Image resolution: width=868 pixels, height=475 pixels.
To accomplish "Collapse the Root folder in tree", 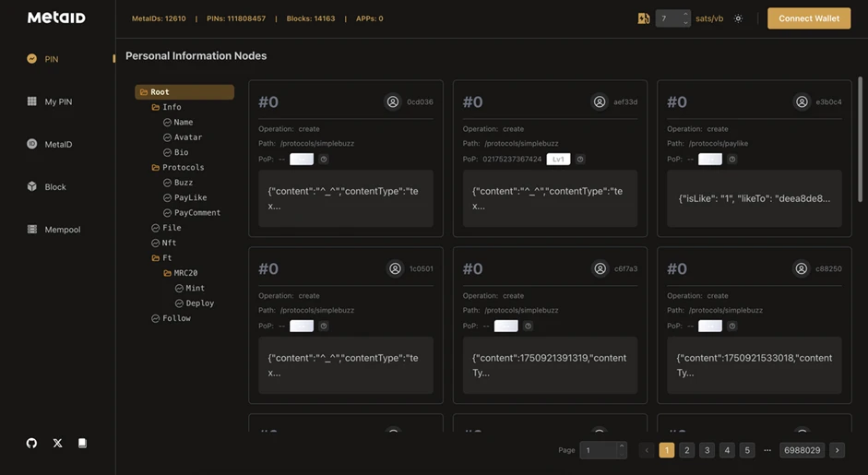I will click(x=144, y=92).
